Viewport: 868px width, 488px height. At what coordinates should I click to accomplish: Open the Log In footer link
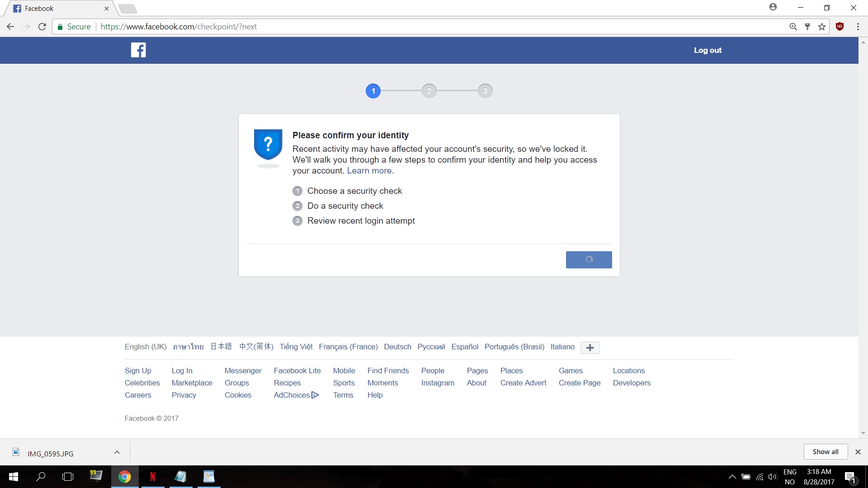(182, 371)
